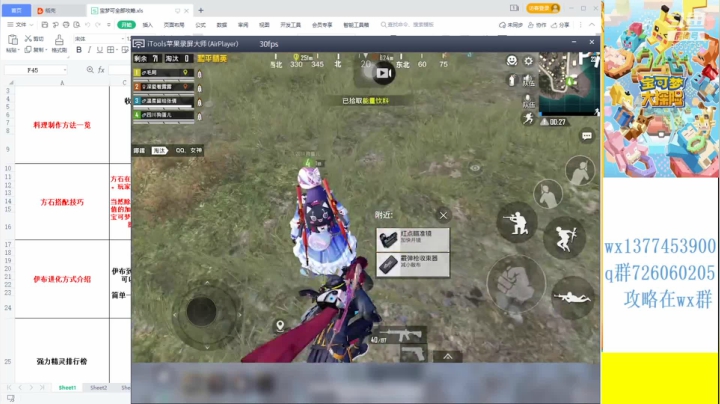Select teammate 4 row in squad list
The width and height of the screenshot is (720, 404).
163,115
